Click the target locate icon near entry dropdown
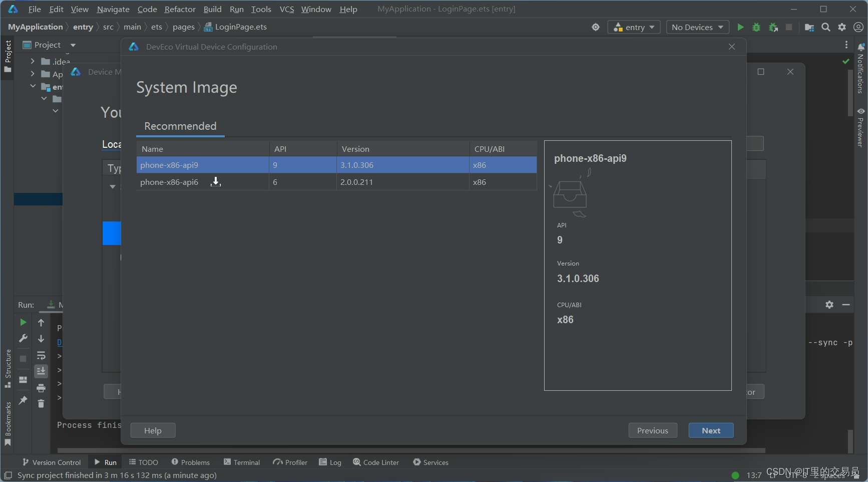The height and width of the screenshot is (482, 868). point(596,27)
